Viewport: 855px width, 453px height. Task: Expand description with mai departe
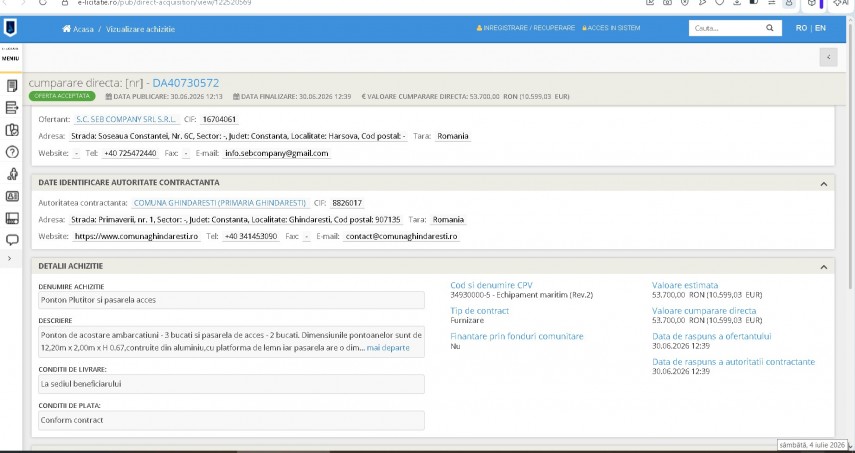point(388,348)
